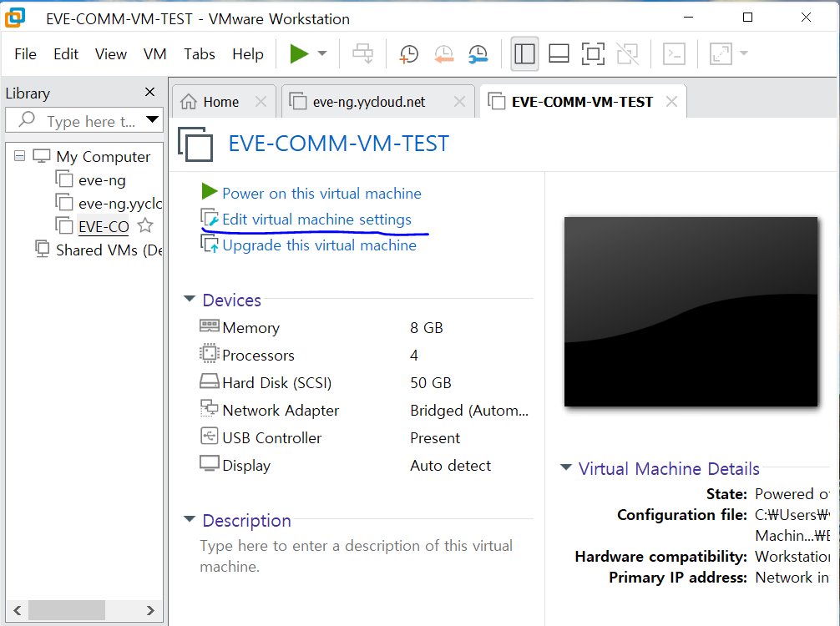Open the power options dropdown arrow

(322, 53)
